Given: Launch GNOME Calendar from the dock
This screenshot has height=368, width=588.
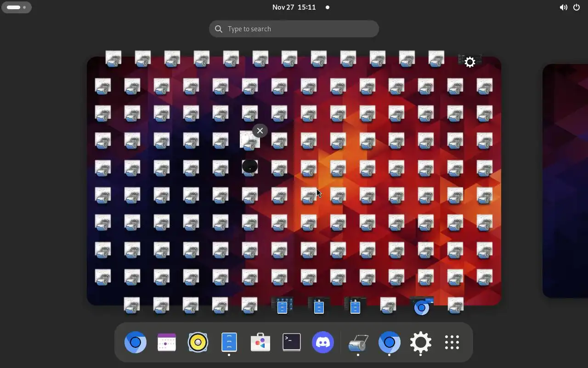Looking at the screenshot, I should tap(167, 342).
